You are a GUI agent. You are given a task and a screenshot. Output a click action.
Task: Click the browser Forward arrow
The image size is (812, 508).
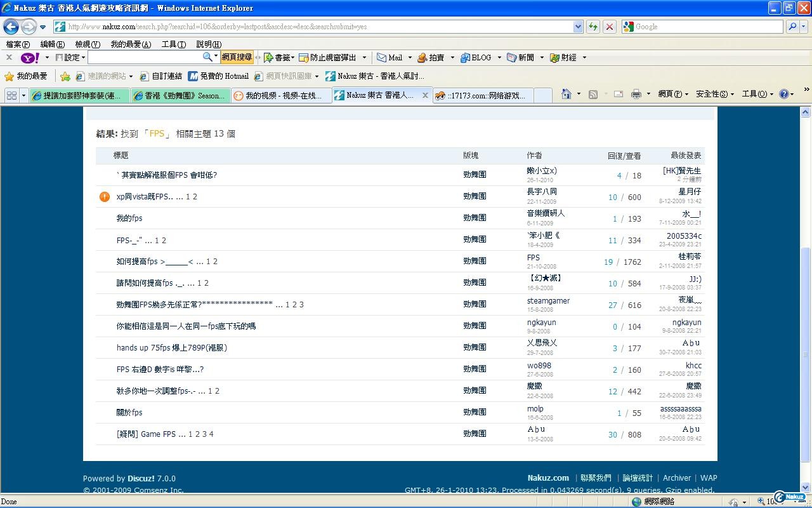pos(29,27)
